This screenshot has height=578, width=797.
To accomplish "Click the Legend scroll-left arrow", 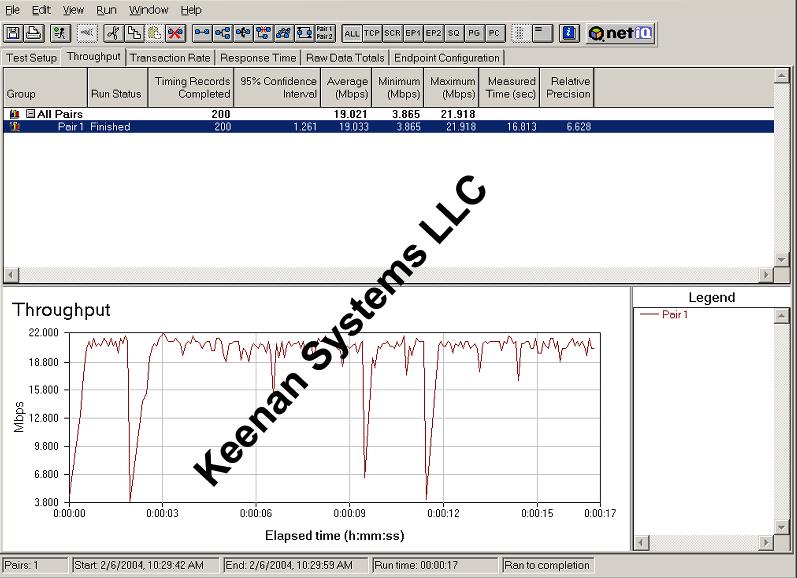I will 641,542.
